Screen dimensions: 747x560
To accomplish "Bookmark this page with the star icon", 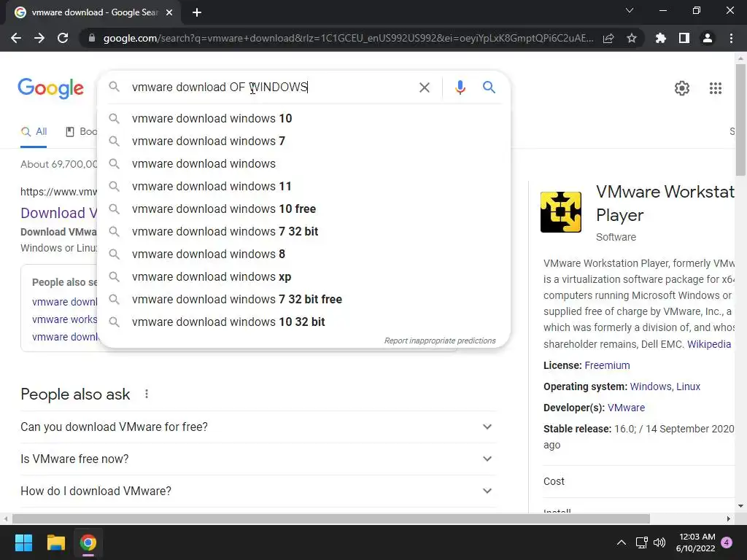I will (632, 38).
